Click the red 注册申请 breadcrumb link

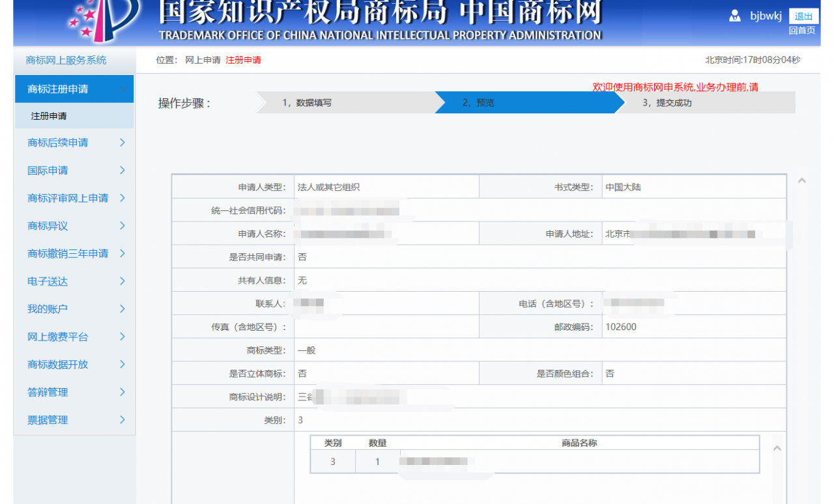[x=242, y=59]
